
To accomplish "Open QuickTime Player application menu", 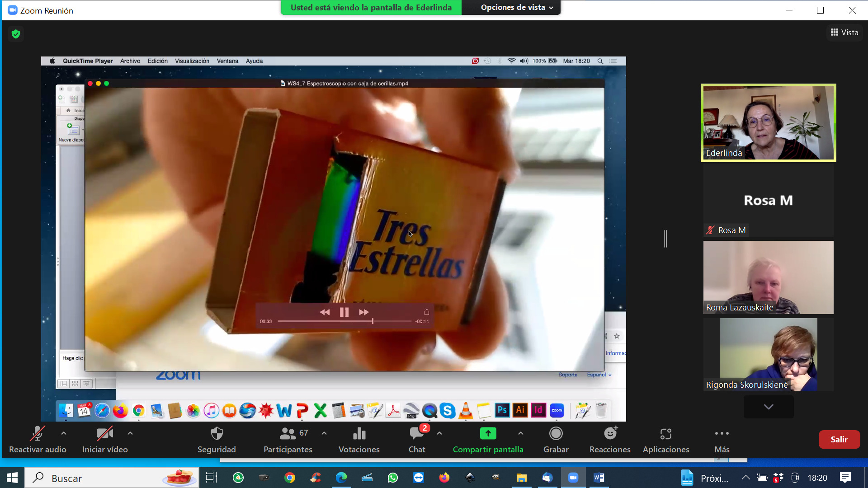I will click(x=88, y=61).
